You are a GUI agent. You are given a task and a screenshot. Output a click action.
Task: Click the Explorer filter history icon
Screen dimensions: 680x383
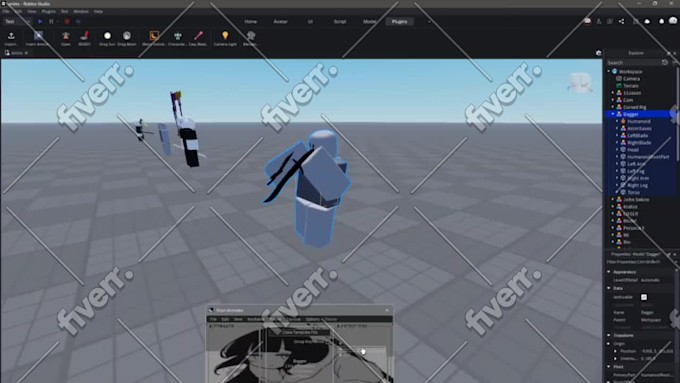click(665, 62)
